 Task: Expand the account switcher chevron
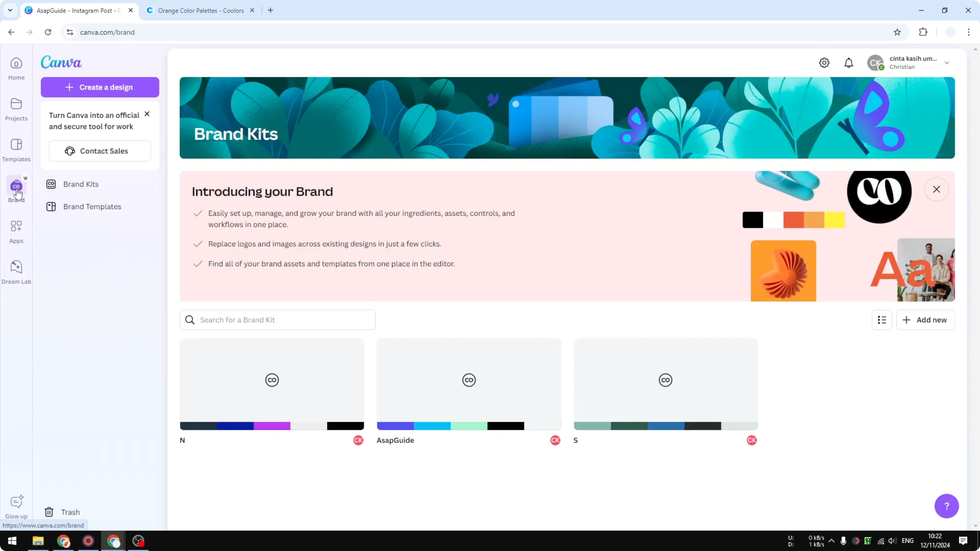click(947, 63)
